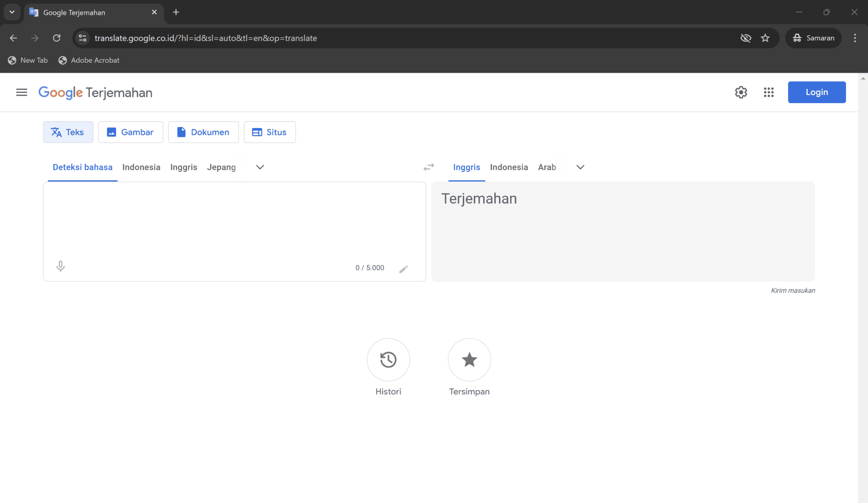
Task: Select the Google Terjemahan browser tab
Action: [x=93, y=12]
